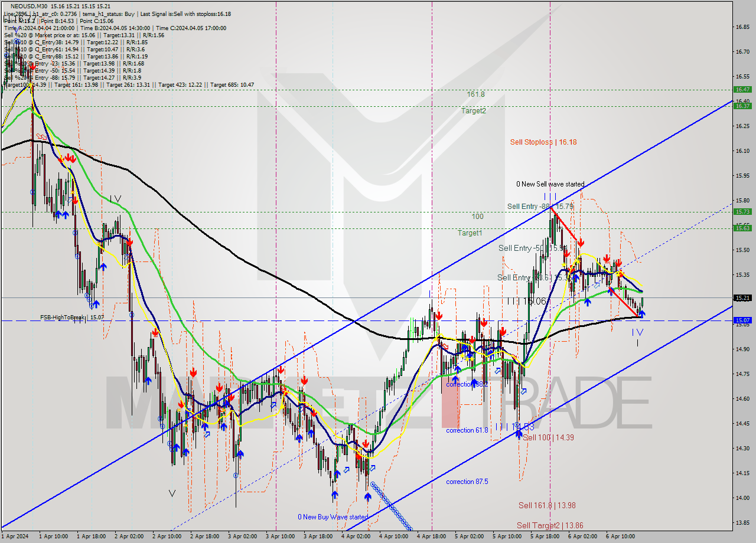This screenshot has height=543, width=756.
Task: Click the '4 Apr 18:00' time axis label
Action: (431, 537)
